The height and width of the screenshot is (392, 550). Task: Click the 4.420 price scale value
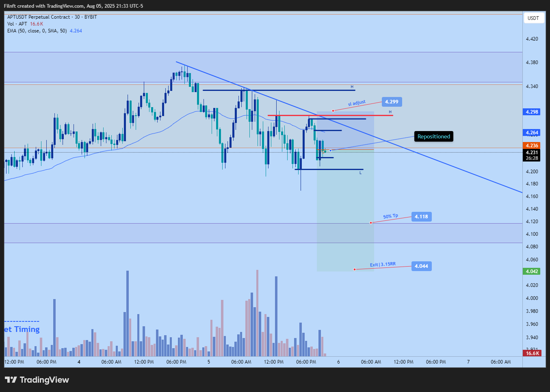coord(532,39)
